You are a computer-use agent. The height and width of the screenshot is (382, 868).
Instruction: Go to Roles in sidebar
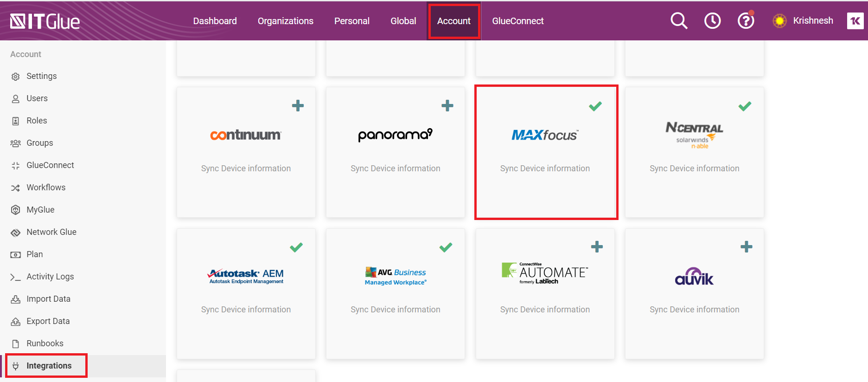[x=37, y=121]
